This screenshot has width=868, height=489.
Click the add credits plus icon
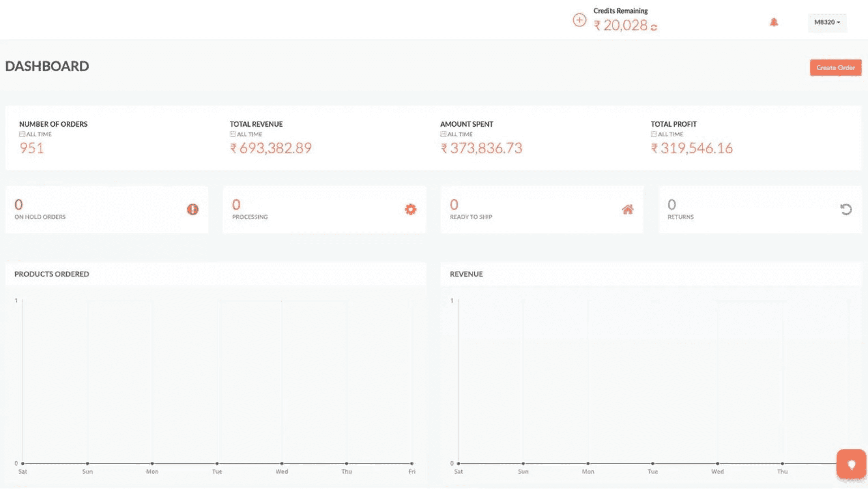(x=579, y=20)
